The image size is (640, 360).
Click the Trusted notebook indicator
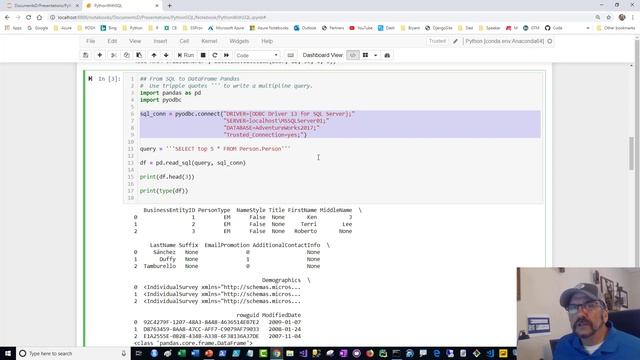point(438,41)
